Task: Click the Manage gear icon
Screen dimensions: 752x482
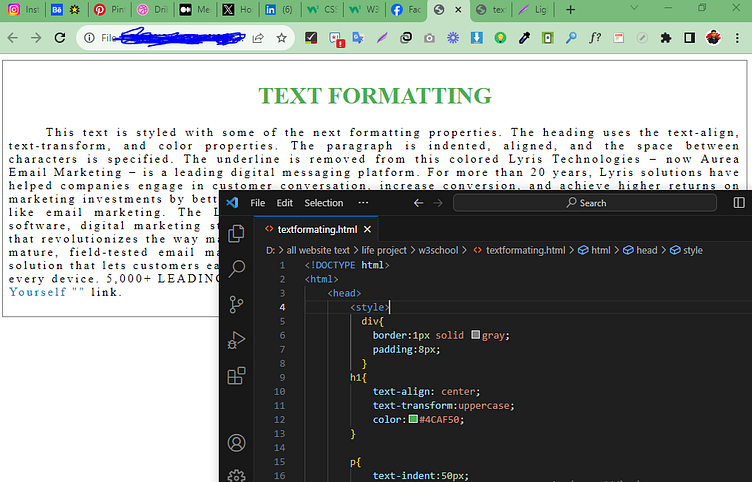Action: pyautogui.click(x=237, y=475)
